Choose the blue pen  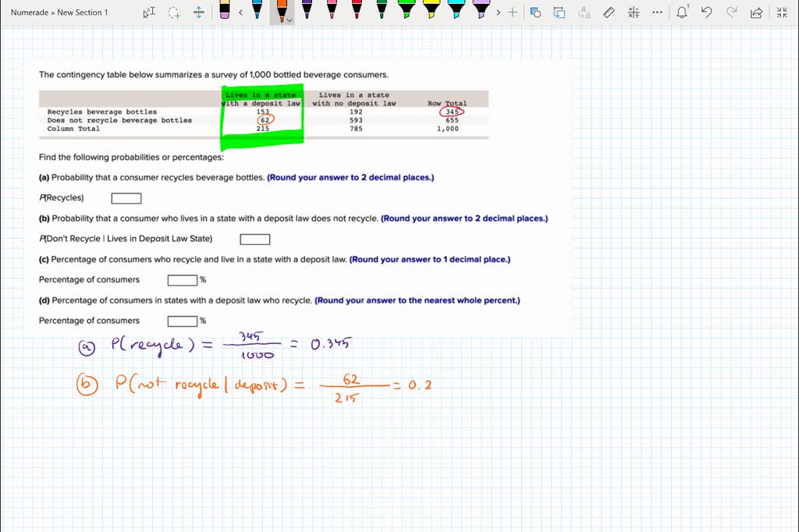click(256, 12)
